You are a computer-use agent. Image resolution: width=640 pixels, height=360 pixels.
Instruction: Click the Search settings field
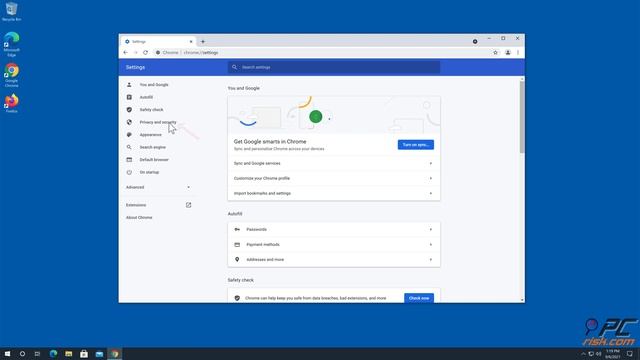point(334,67)
